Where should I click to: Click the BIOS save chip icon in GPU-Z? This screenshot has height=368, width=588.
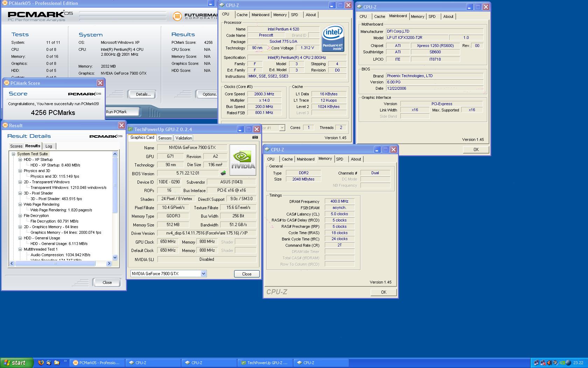(x=223, y=173)
